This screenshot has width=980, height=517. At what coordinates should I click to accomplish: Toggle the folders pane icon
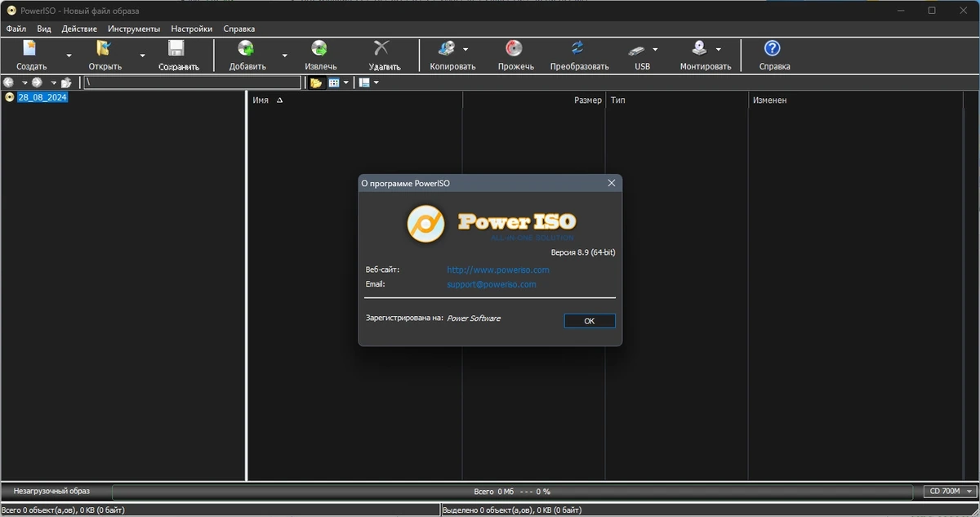pyautogui.click(x=316, y=82)
